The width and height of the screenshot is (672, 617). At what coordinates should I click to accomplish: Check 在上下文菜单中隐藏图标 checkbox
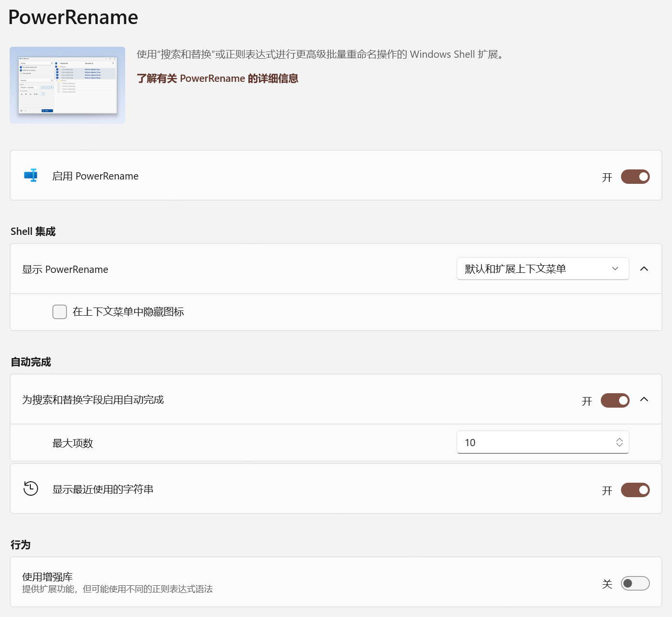point(60,312)
